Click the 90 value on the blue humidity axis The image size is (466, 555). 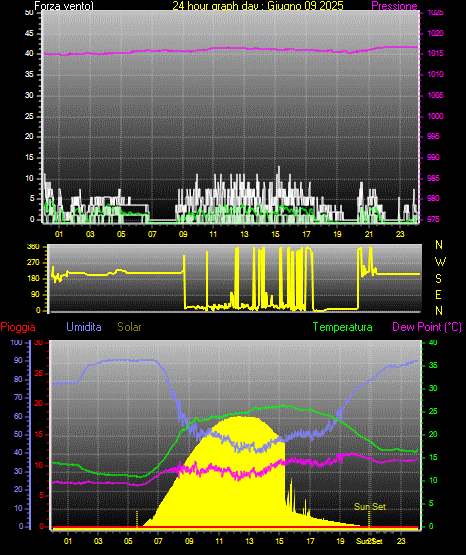coord(18,360)
